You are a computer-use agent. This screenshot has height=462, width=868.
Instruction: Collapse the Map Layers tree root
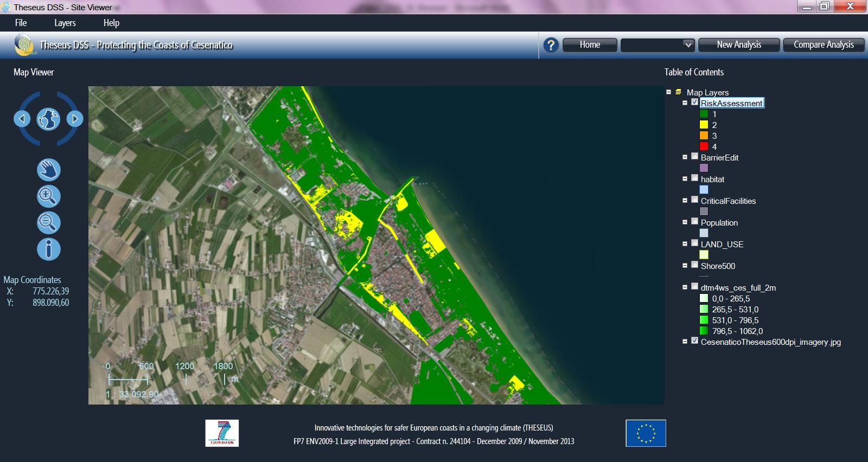tap(669, 92)
